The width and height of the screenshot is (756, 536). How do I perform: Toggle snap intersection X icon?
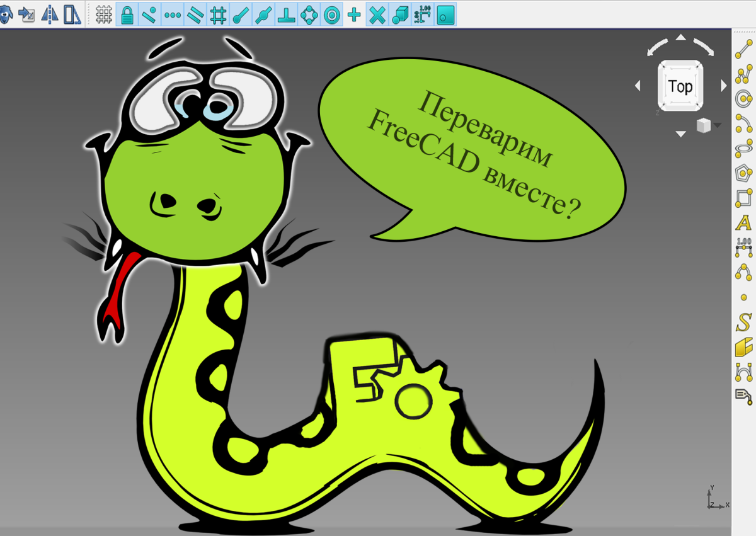[x=377, y=14]
